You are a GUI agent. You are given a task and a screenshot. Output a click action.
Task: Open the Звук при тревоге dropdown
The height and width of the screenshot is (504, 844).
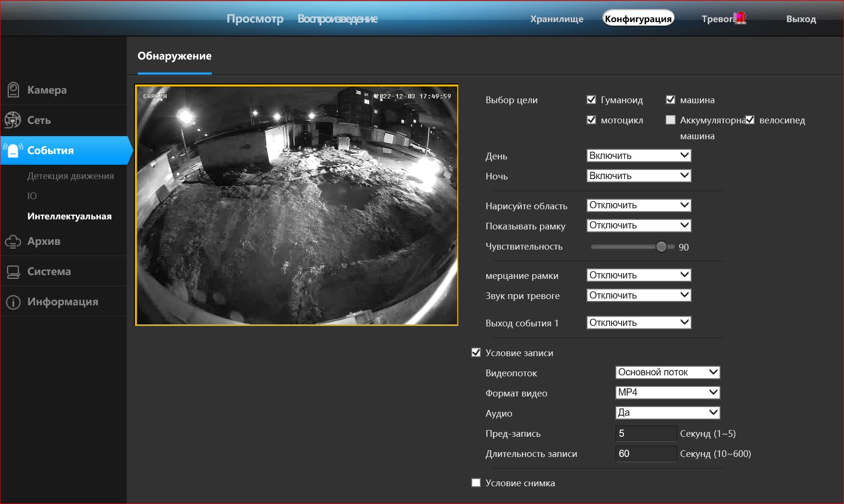638,295
